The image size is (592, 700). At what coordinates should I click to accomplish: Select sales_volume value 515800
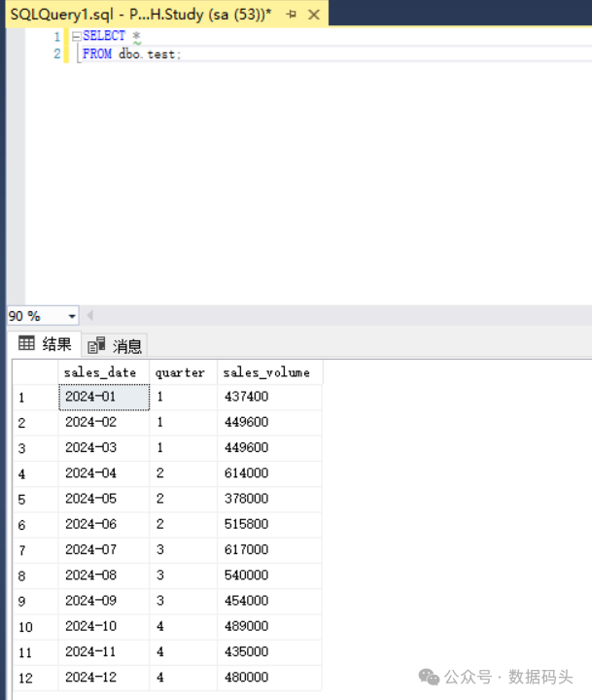[x=269, y=524]
